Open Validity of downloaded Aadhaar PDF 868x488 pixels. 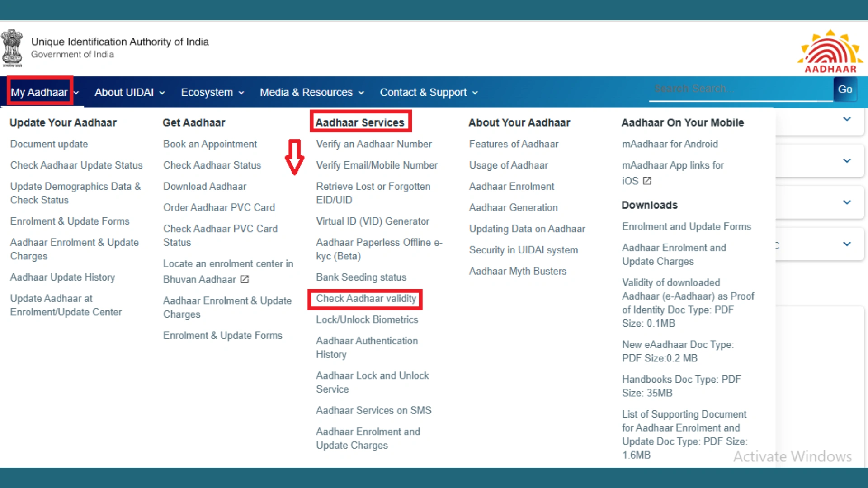pos(688,303)
